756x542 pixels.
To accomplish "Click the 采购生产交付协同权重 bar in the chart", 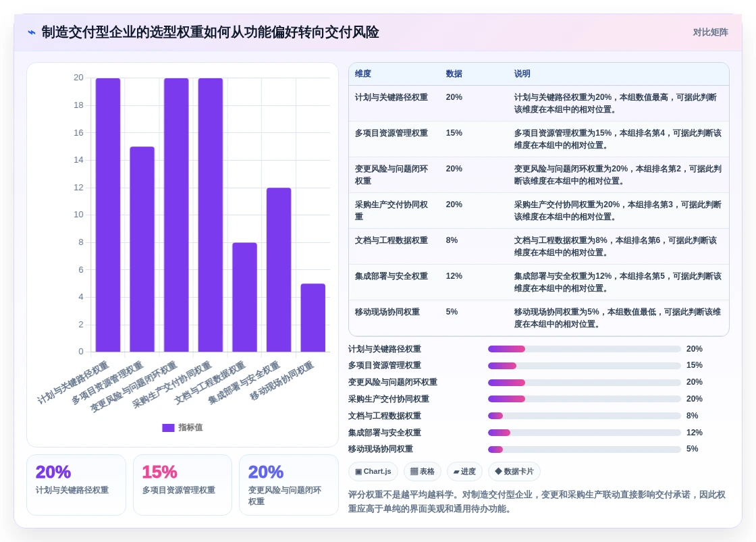I will point(211,215).
